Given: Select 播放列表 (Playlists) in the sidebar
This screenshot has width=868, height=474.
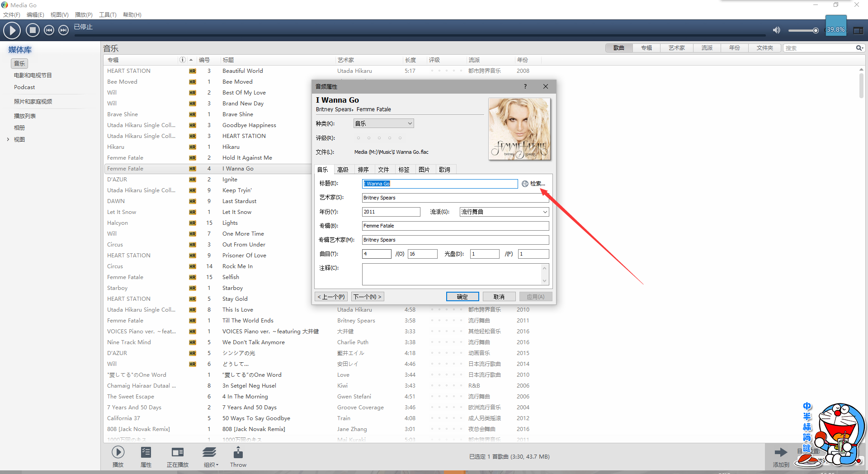Looking at the screenshot, I should click(25, 116).
